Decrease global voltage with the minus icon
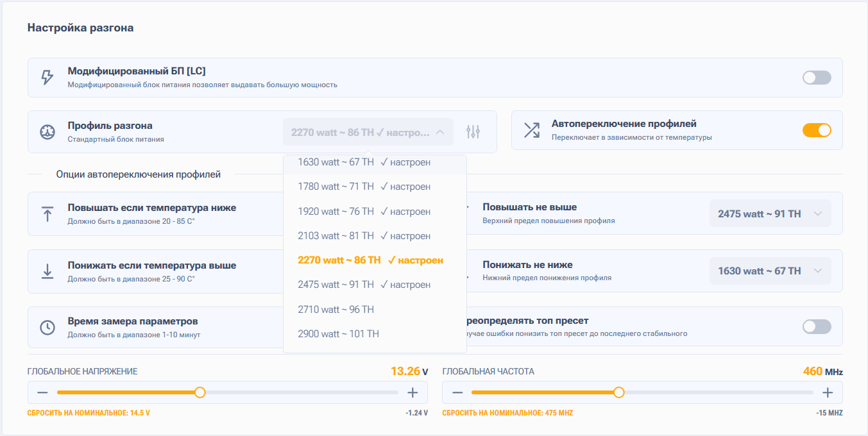This screenshot has width=868, height=436. click(42, 392)
